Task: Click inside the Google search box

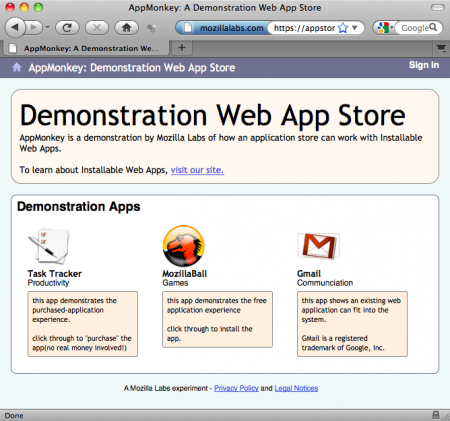Action: click(x=414, y=28)
